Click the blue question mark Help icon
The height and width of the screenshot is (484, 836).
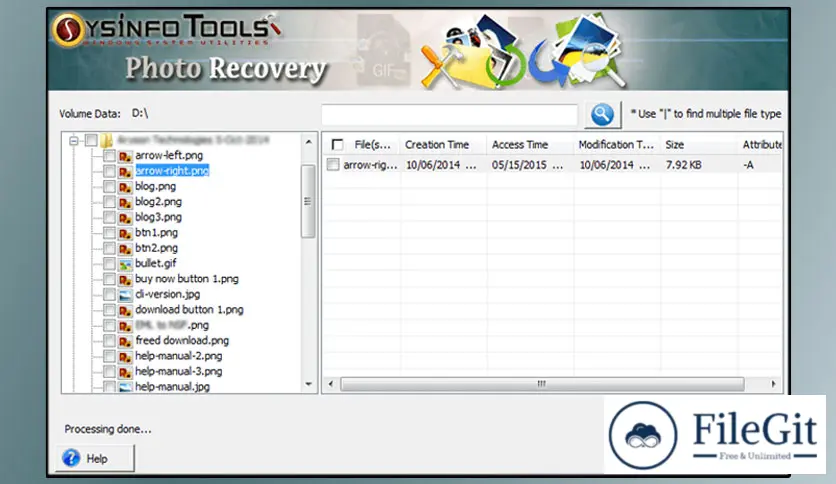(71, 458)
